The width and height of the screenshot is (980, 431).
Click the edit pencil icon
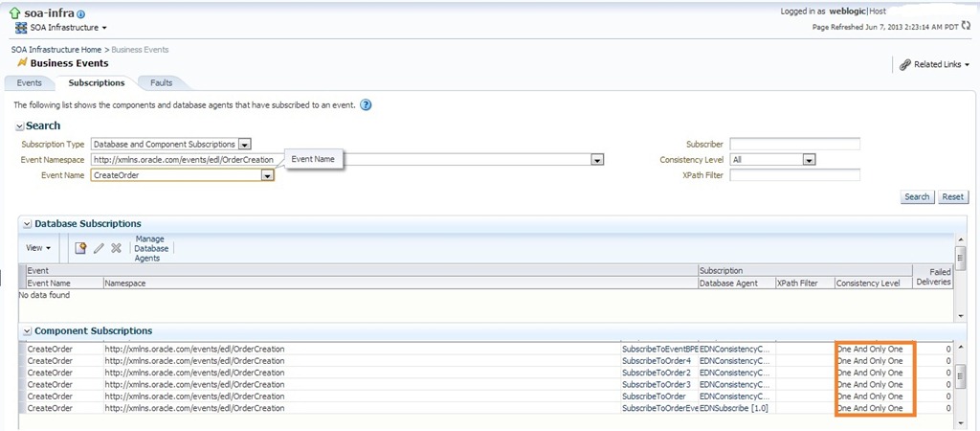click(x=99, y=247)
